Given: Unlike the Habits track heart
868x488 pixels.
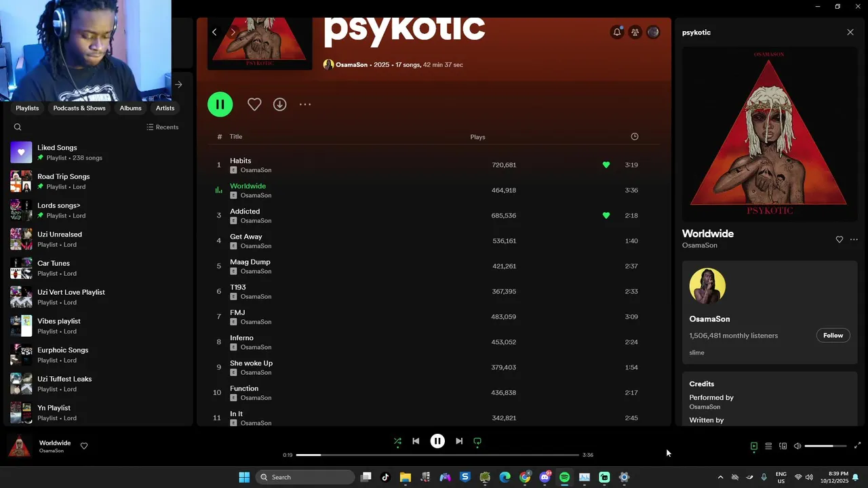Looking at the screenshot, I should coord(606,165).
